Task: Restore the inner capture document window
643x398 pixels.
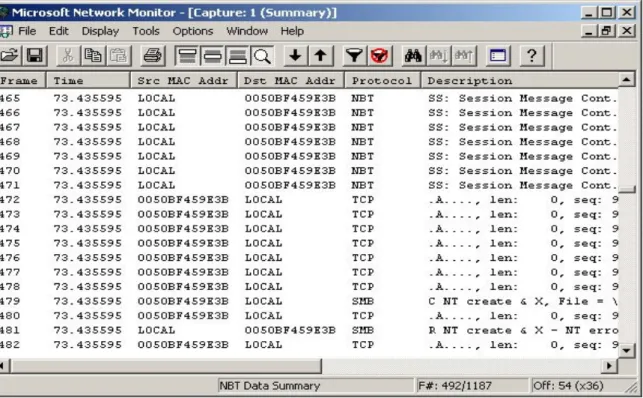Action: [x=607, y=31]
